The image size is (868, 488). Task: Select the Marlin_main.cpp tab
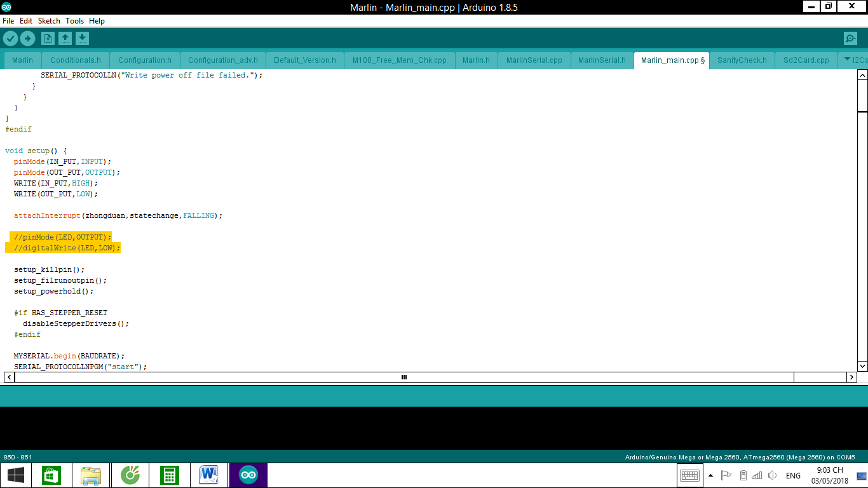tap(672, 60)
